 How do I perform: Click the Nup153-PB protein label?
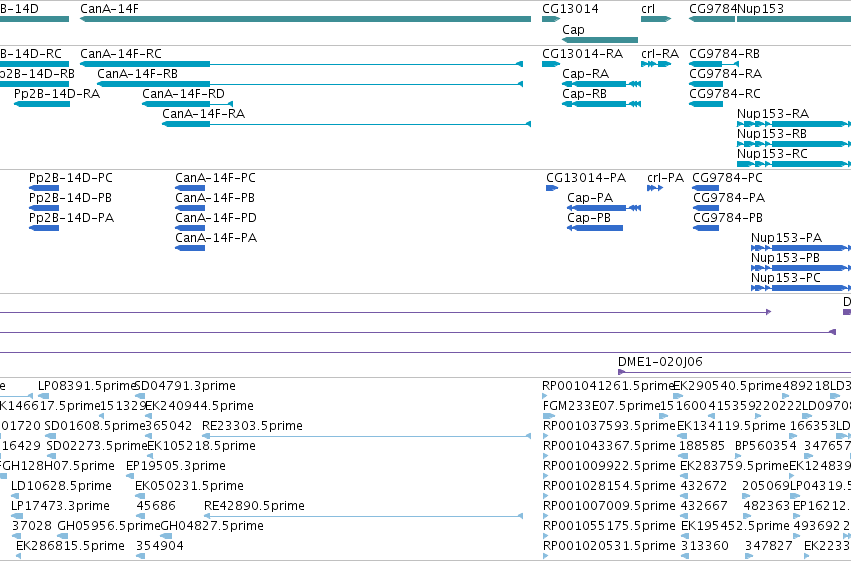pyautogui.click(x=785, y=258)
